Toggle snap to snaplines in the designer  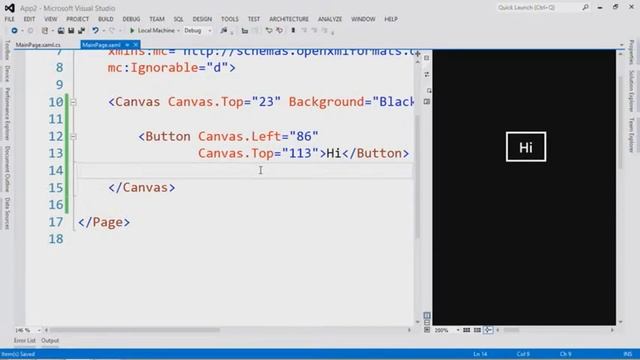(x=488, y=330)
